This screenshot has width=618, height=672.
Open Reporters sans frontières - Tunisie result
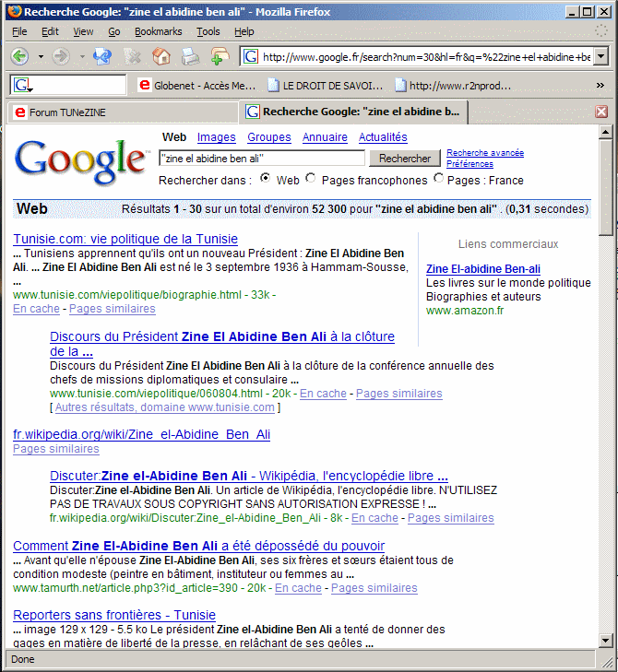point(114,615)
